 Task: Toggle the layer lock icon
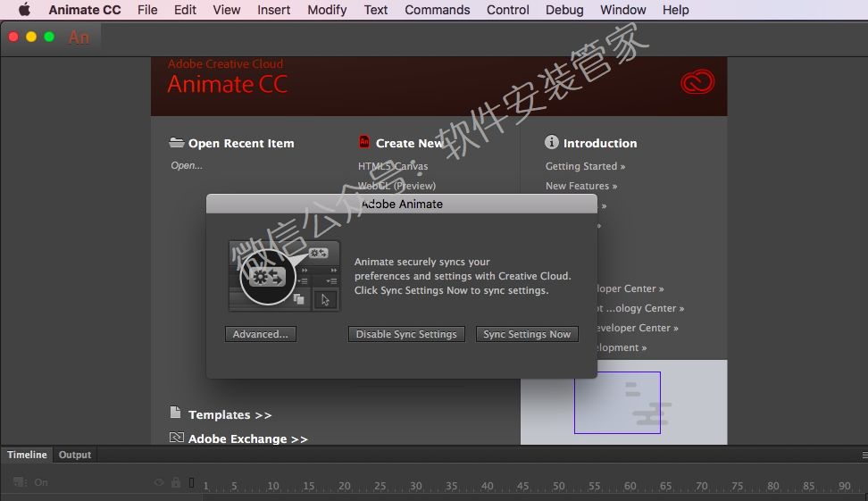[x=176, y=482]
